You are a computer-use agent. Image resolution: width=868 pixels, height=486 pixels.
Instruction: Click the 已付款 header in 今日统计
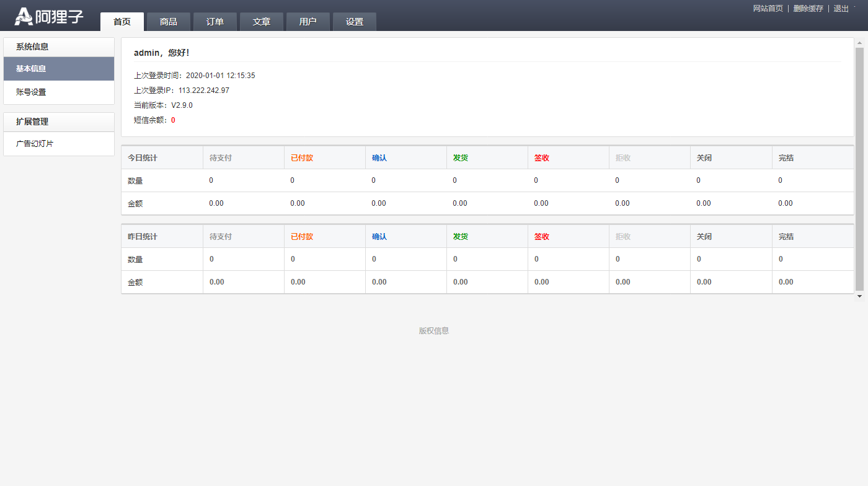tap(302, 158)
